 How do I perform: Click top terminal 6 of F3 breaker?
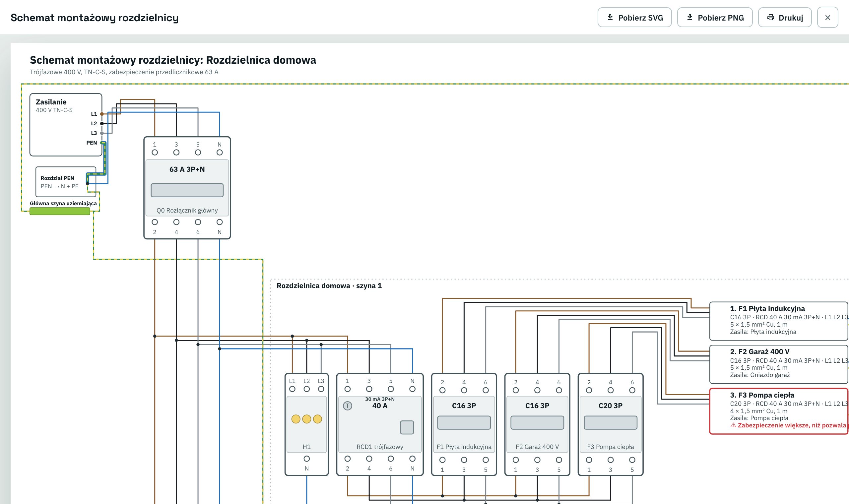[x=632, y=391]
